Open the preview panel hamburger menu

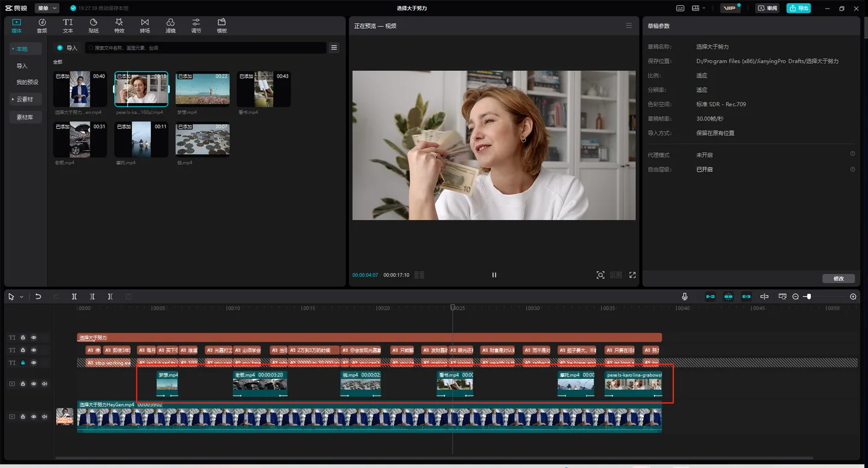point(629,26)
